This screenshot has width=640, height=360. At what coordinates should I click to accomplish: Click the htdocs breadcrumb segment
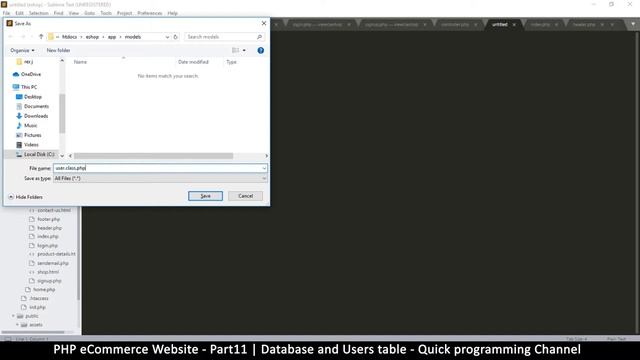pos(69,37)
